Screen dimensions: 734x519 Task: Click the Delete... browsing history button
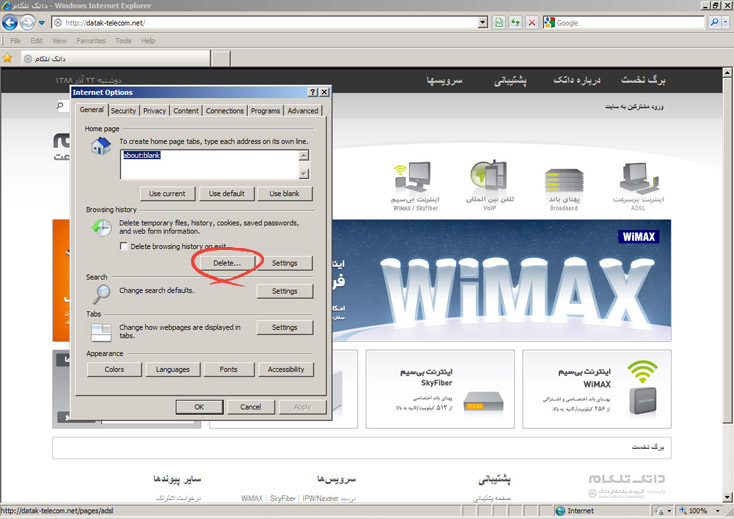click(x=227, y=263)
